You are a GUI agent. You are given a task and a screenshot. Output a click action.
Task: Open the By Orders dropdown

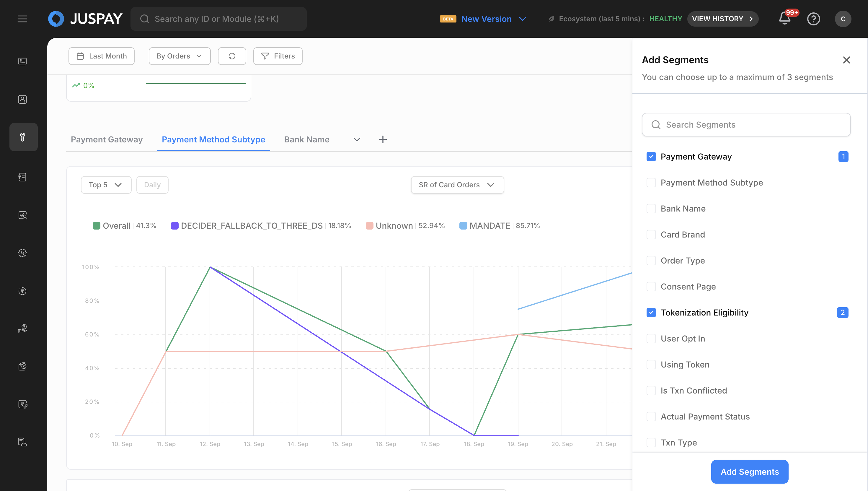179,56
